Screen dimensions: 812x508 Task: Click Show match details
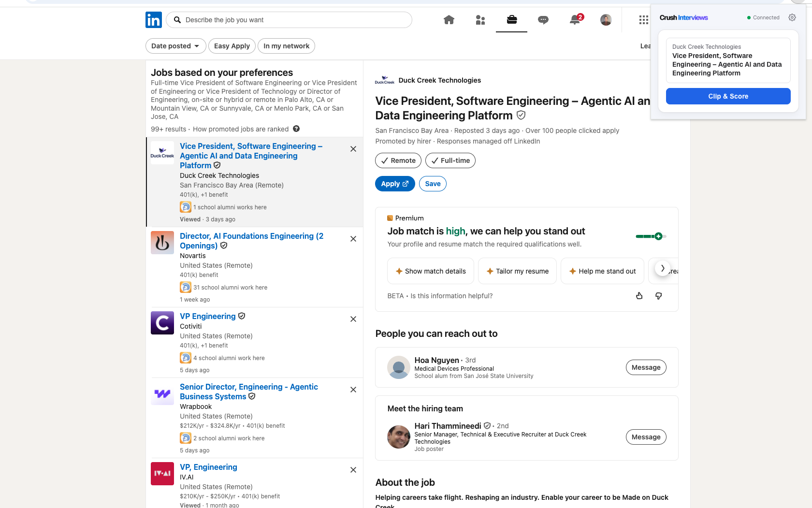[431, 271]
